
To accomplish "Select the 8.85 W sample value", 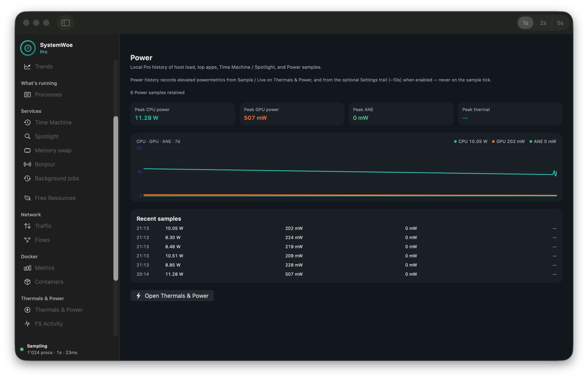I will (x=173, y=265).
